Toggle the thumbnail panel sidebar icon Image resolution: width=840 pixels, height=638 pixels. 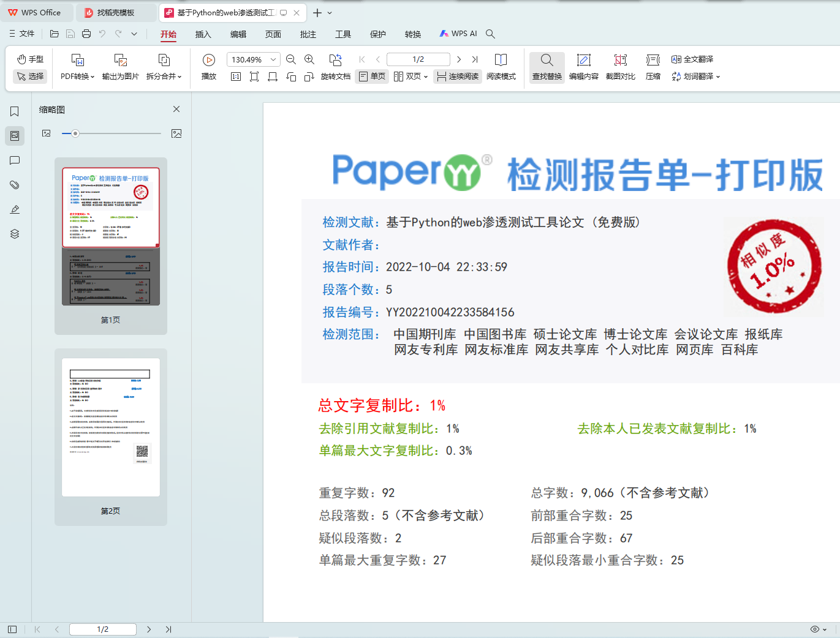click(15, 136)
